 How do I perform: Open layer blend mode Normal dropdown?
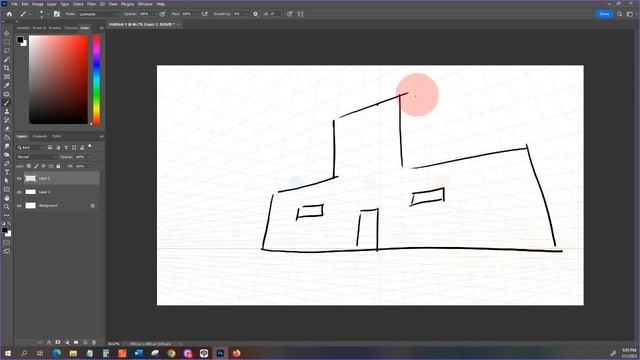(x=36, y=157)
